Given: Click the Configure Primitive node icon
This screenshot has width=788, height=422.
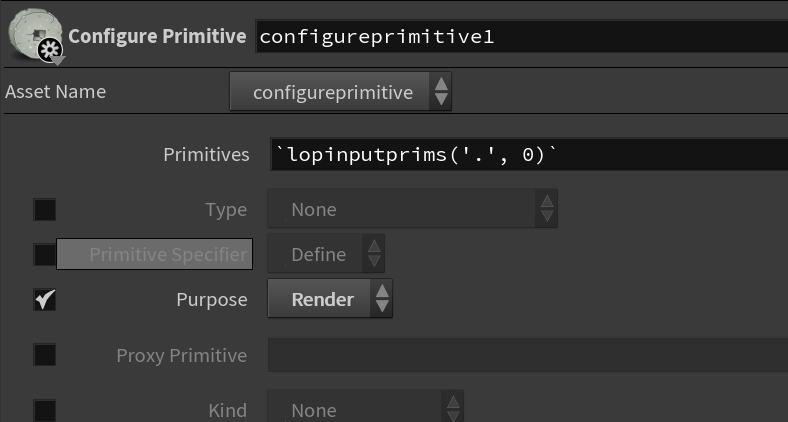Looking at the screenshot, I should 35,36.
